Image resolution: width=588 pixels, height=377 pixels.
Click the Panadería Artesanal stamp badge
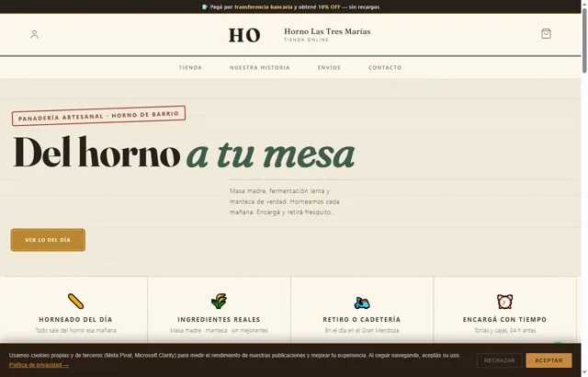point(98,116)
